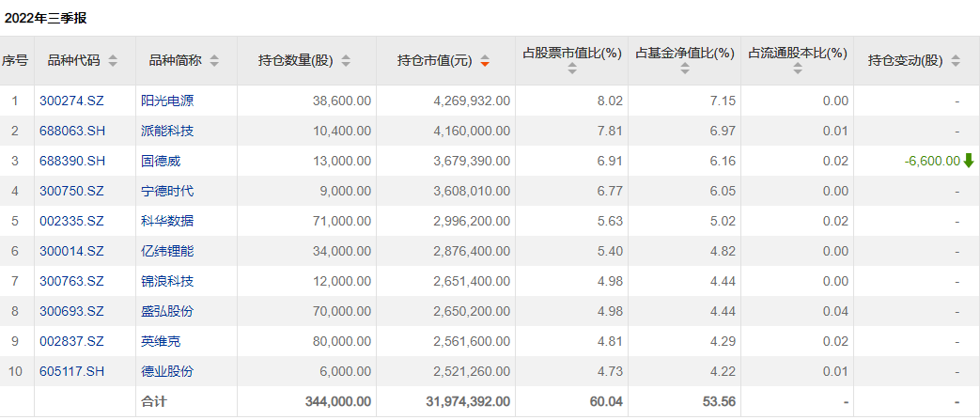Select total quantity 344,000.00

(x=338, y=400)
